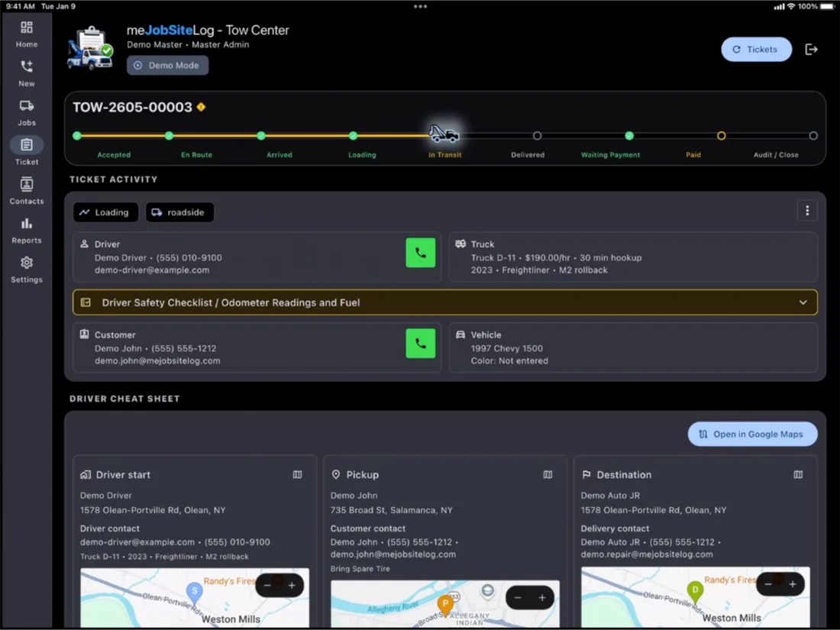Screen dimensions: 840x630
Task: Refresh the Tickets button
Action: (x=756, y=50)
